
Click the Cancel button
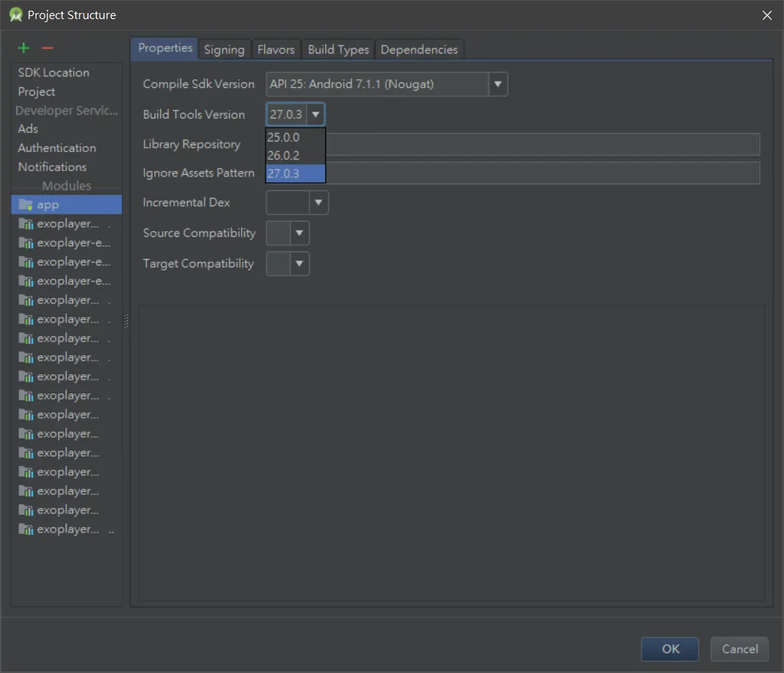point(740,649)
